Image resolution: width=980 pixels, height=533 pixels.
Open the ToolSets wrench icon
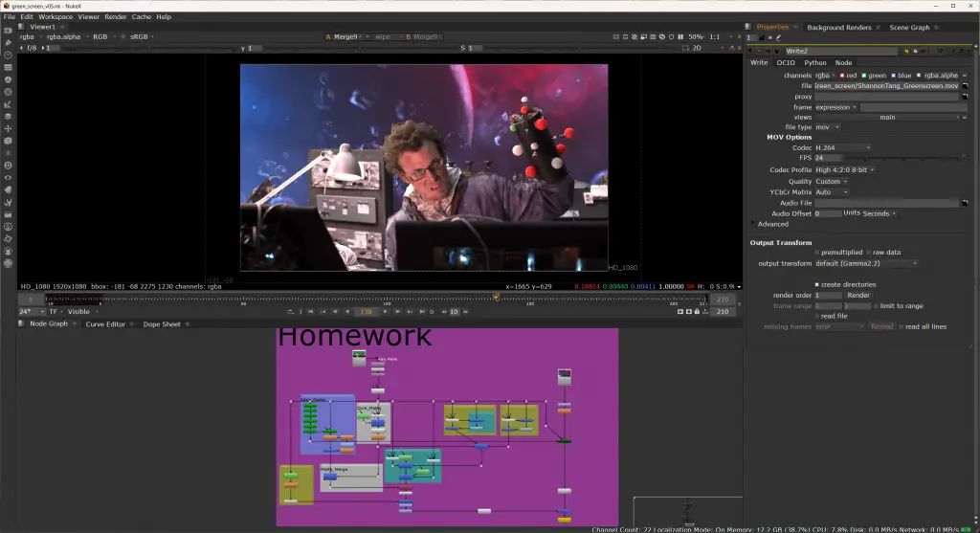(x=8, y=203)
